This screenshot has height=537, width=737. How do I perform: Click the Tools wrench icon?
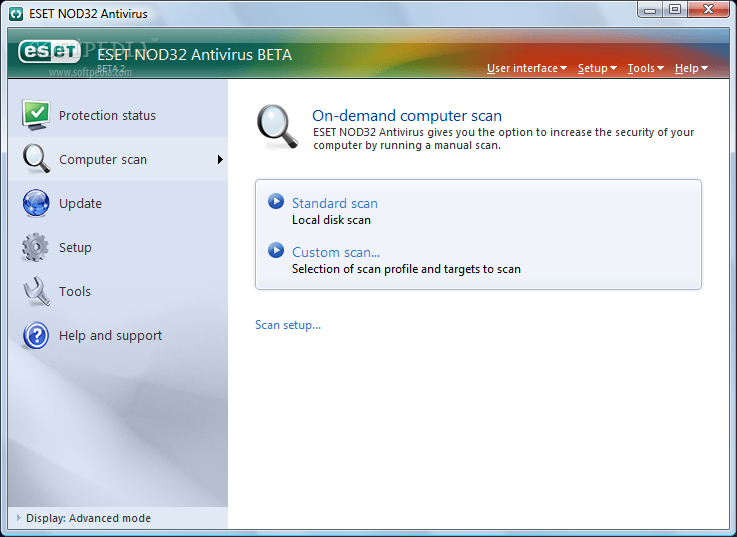tap(36, 291)
